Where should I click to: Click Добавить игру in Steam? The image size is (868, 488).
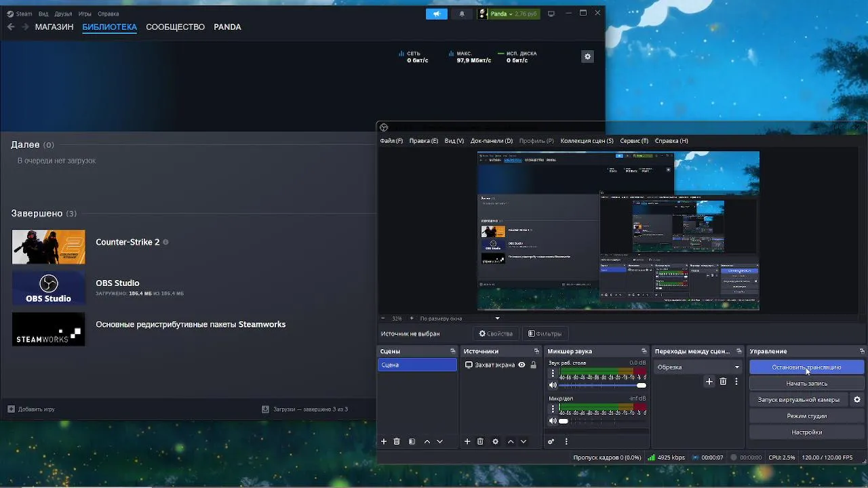[x=31, y=409]
